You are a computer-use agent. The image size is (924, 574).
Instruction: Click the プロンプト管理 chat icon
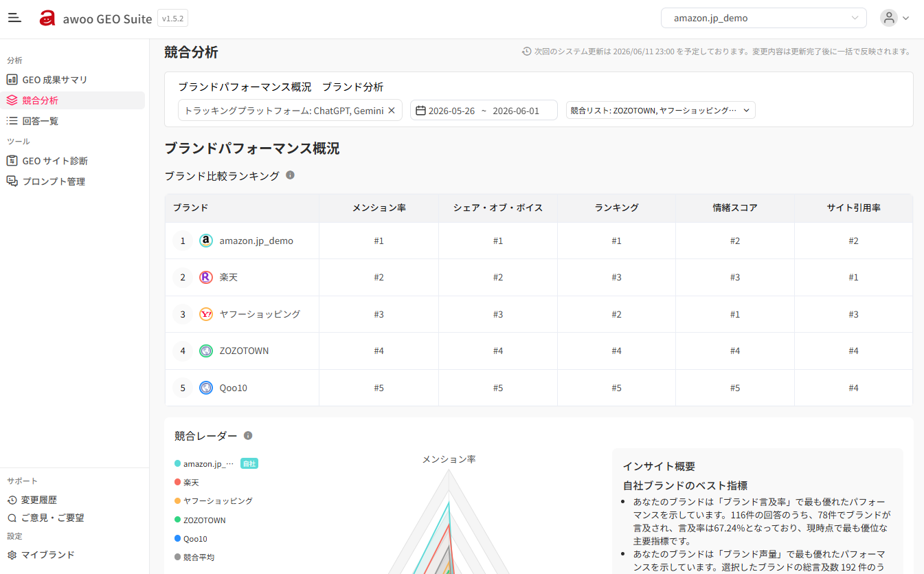[x=12, y=181]
